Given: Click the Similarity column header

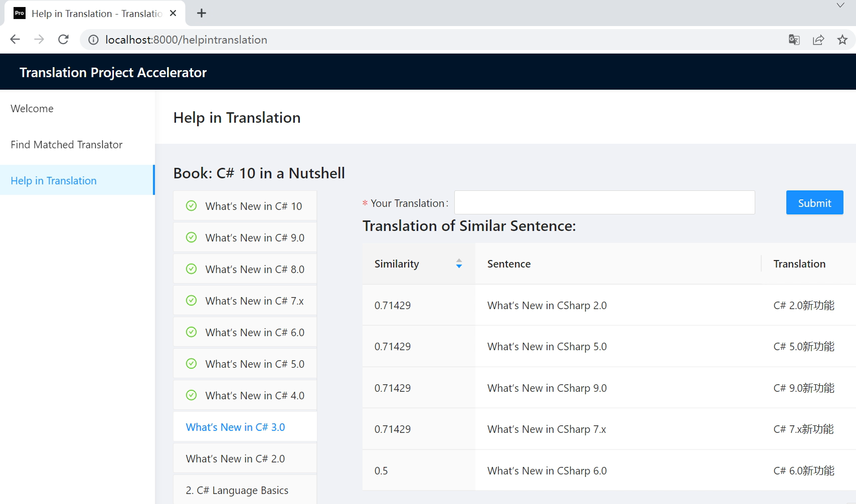Looking at the screenshot, I should [x=419, y=264].
